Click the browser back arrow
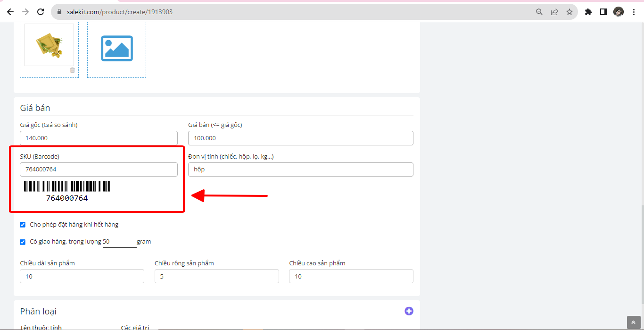The height and width of the screenshot is (330, 644). tap(10, 12)
